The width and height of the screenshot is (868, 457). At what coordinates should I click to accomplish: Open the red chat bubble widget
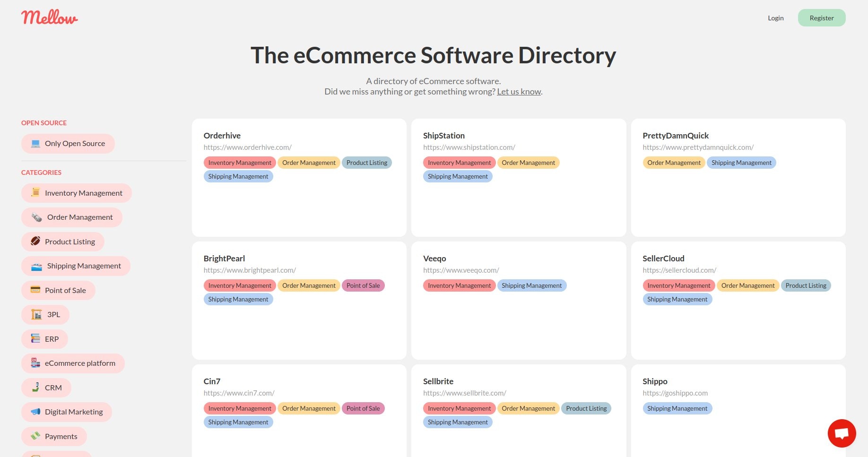pyautogui.click(x=842, y=433)
